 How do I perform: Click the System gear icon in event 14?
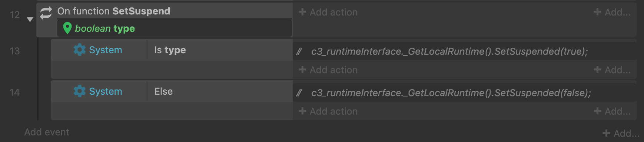pyautogui.click(x=79, y=91)
